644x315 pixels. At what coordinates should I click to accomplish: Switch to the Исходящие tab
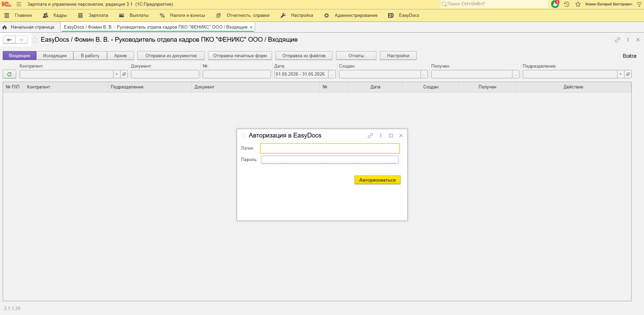[55, 56]
